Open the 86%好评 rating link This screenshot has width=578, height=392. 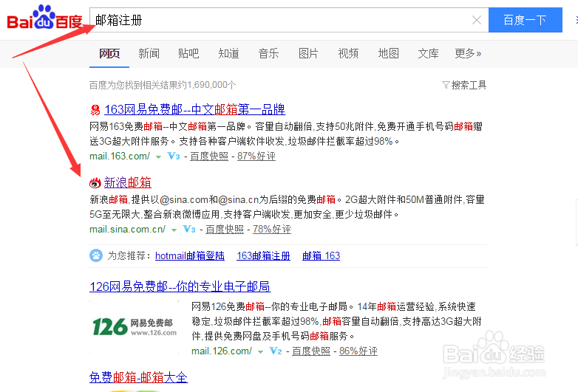click(x=358, y=351)
